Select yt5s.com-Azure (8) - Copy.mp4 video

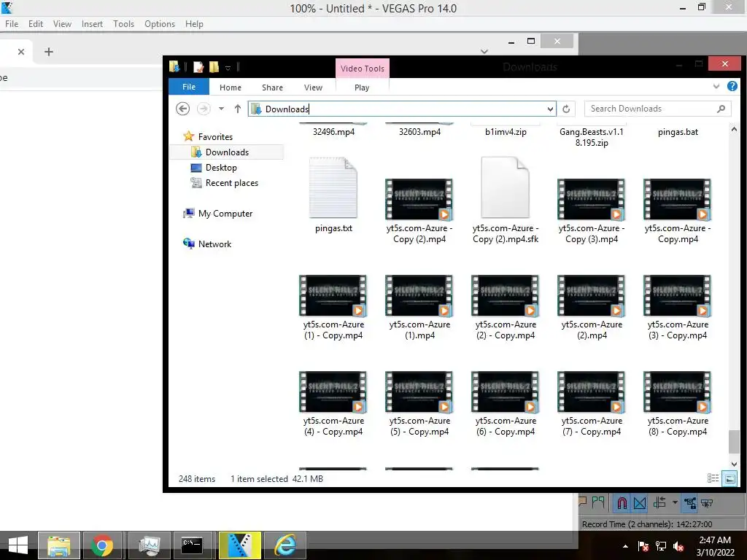pyautogui.click(x=678, y=392)
